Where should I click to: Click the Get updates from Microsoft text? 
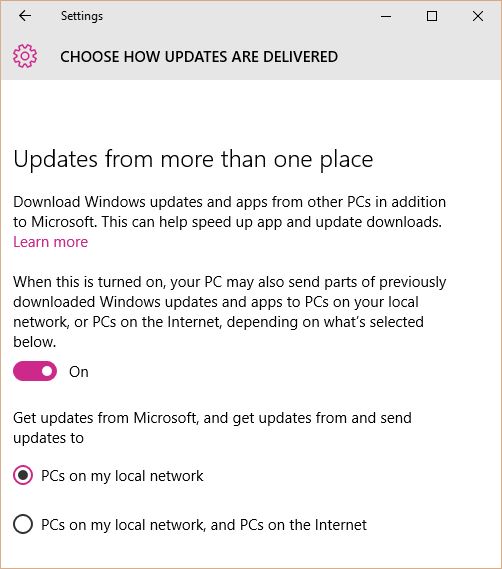click(212, 428)
